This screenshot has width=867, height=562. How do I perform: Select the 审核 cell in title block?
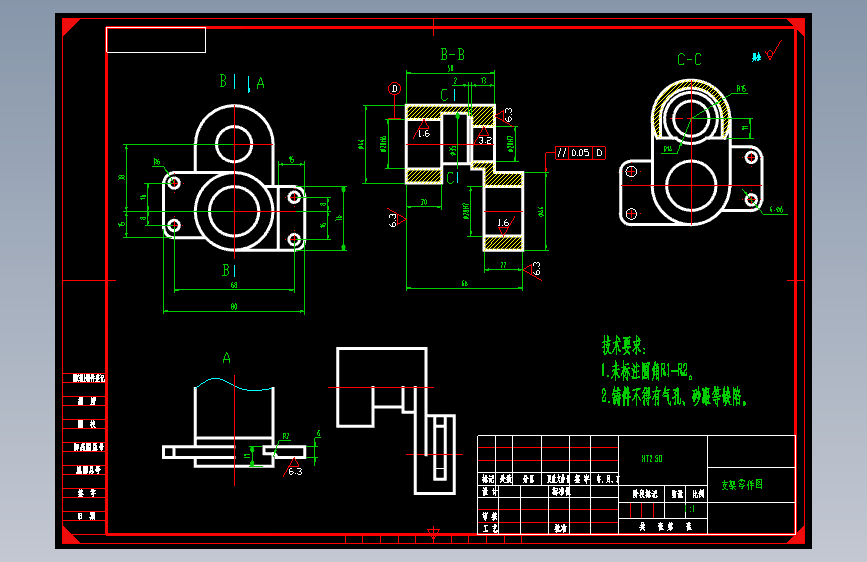pyautogui.click(x=489, y=516)
